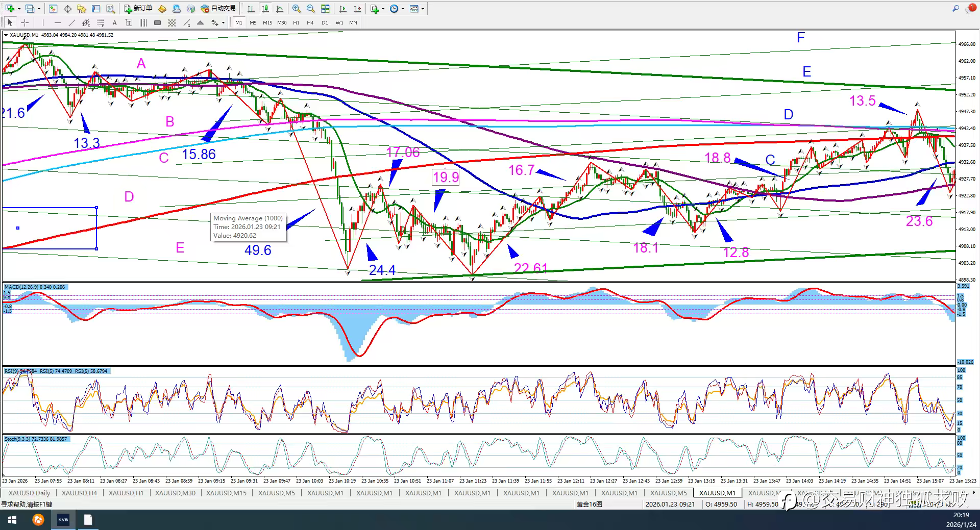The image size is (980, 530).
Task: Open the Windows Start menu
Action: [x=12, y=520]
